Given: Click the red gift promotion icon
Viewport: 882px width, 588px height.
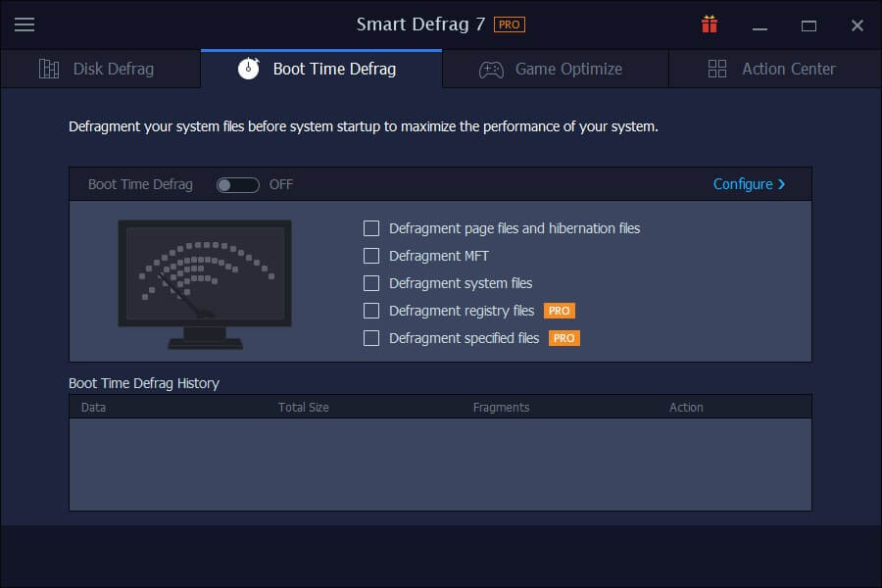Looking at the screenshot, I should [709, 24].
